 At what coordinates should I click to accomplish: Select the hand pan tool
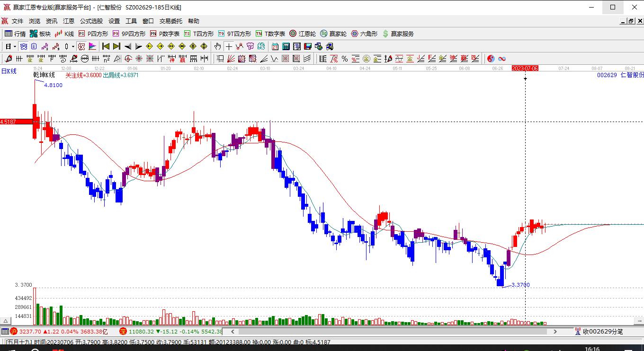click(217, 46)
